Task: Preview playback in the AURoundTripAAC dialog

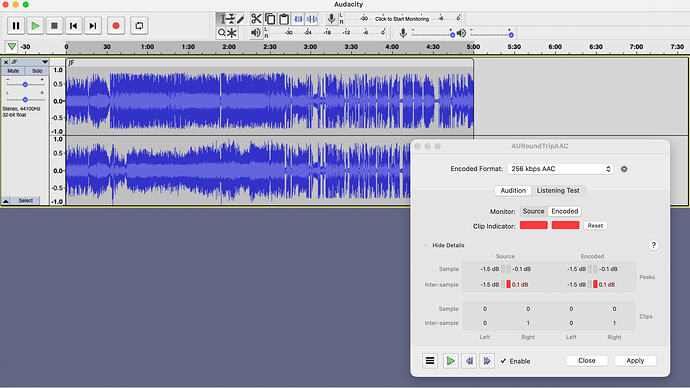Action: [x=451, y=361]
